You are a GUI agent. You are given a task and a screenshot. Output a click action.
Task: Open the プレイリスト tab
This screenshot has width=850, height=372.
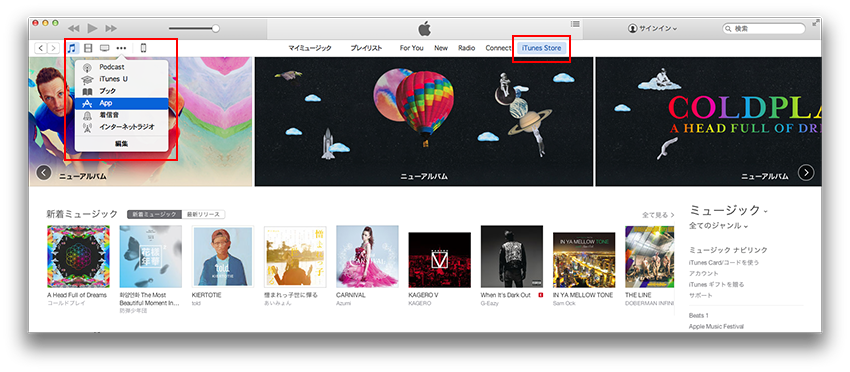366,48
